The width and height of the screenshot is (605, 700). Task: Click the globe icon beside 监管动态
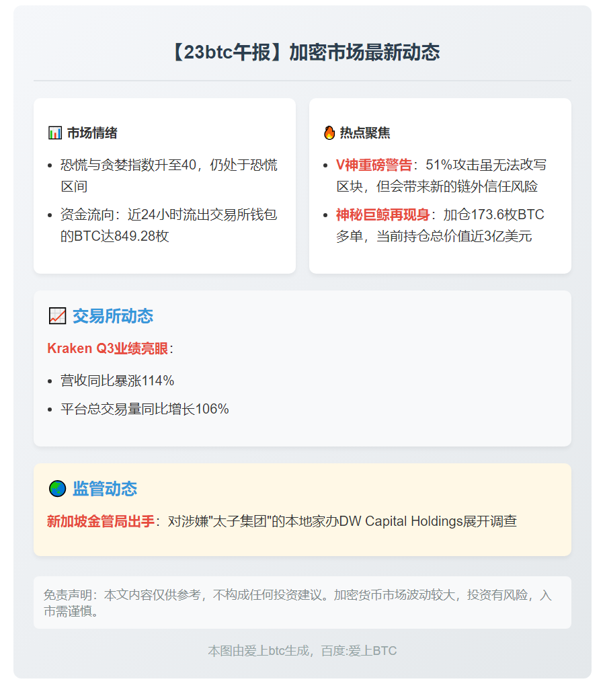pyautogui.click(x=57, y=489)
